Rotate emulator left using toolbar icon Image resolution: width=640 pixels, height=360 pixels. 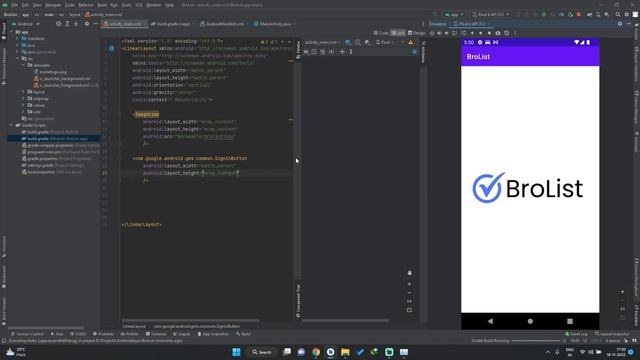[x=455, y=33]
